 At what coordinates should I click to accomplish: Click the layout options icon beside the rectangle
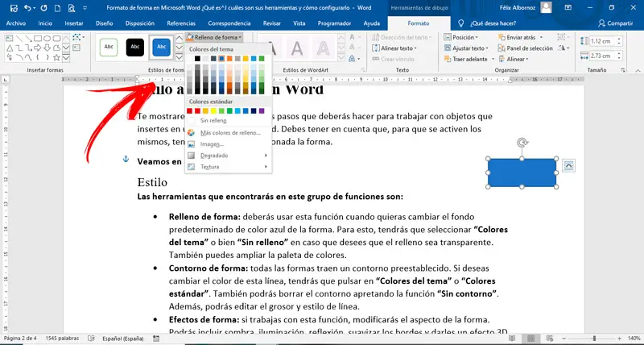coord(568,165)
